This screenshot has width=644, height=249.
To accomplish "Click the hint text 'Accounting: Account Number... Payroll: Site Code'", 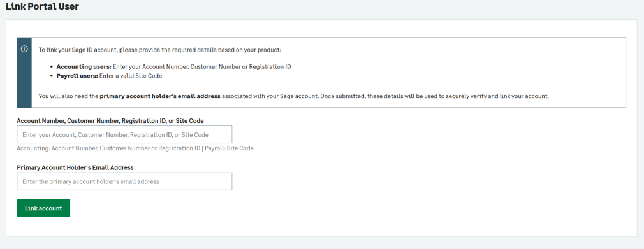I will tap(135, 148).
